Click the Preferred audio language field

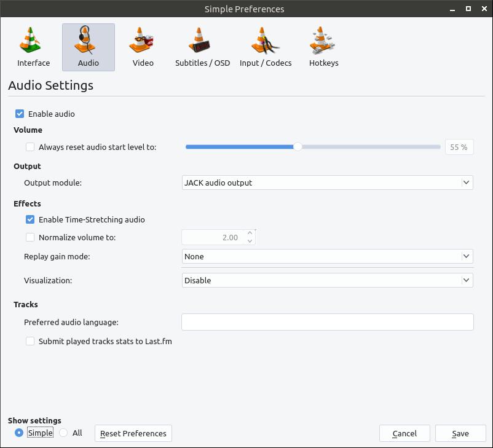click(327, 322)
